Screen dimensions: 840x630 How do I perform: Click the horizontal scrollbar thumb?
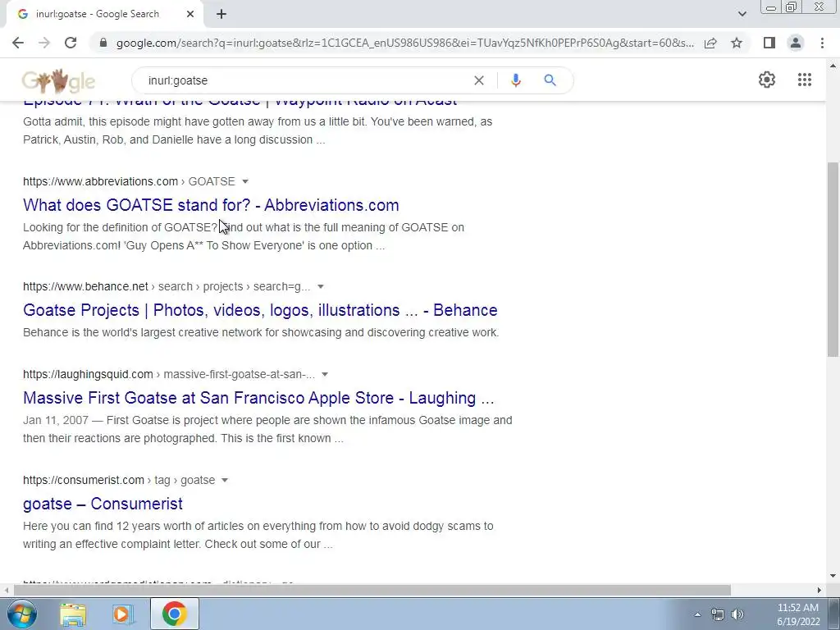point(372,590)
